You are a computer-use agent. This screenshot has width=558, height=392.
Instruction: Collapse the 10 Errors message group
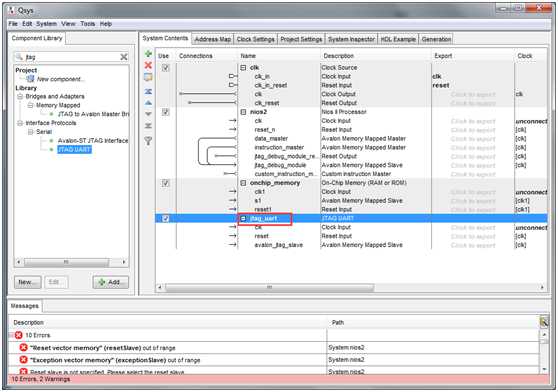coord(11,335)
